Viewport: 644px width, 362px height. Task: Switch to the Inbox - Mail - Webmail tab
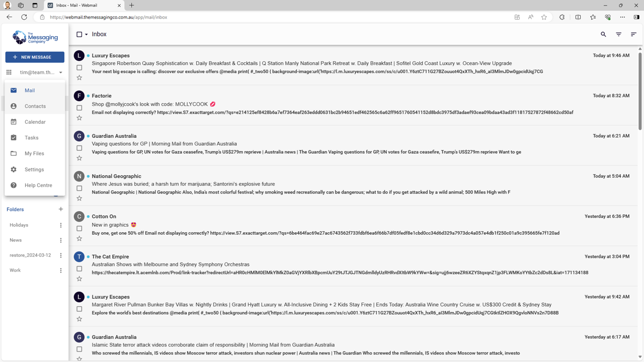(84, 6)
